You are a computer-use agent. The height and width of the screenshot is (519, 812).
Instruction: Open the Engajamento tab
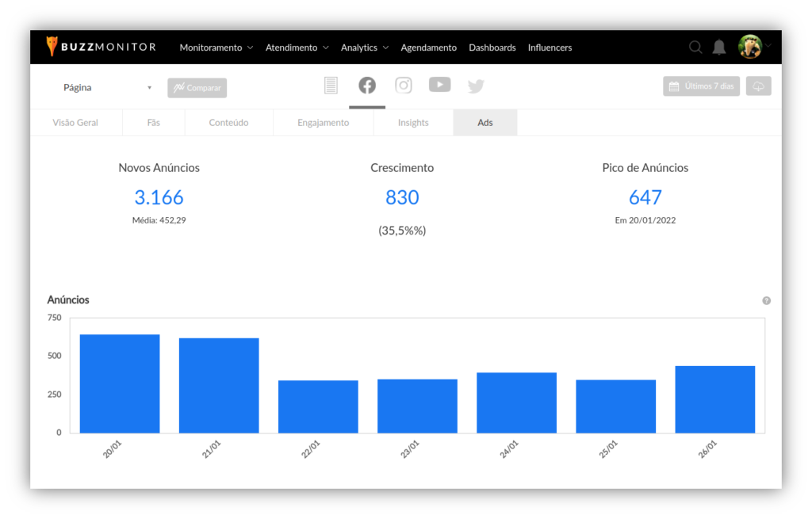[x=323, y=123]
